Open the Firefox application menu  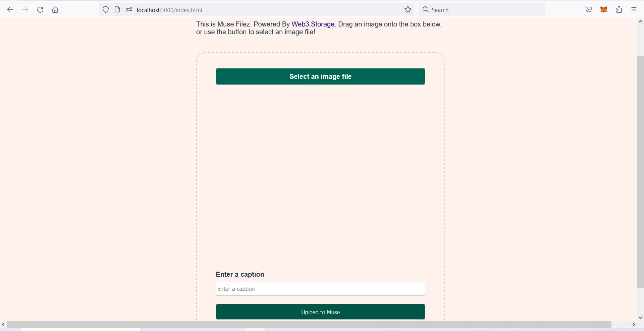tap(634, 10)
